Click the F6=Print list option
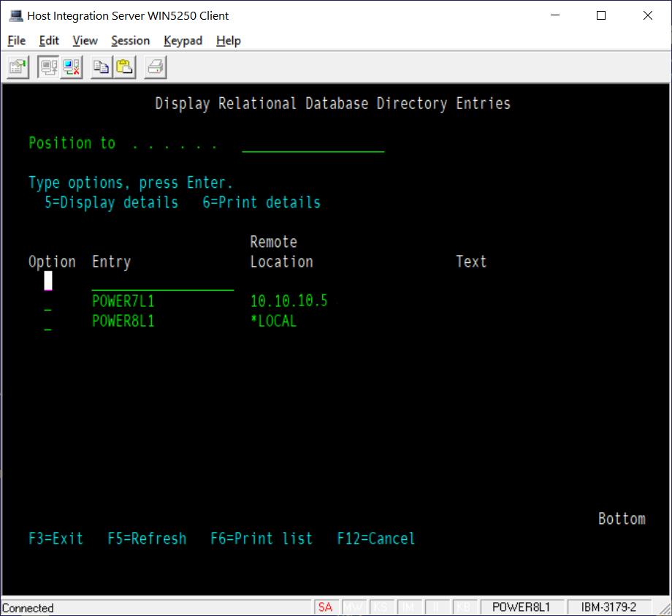Screen dimensions: 672x616 261,539
